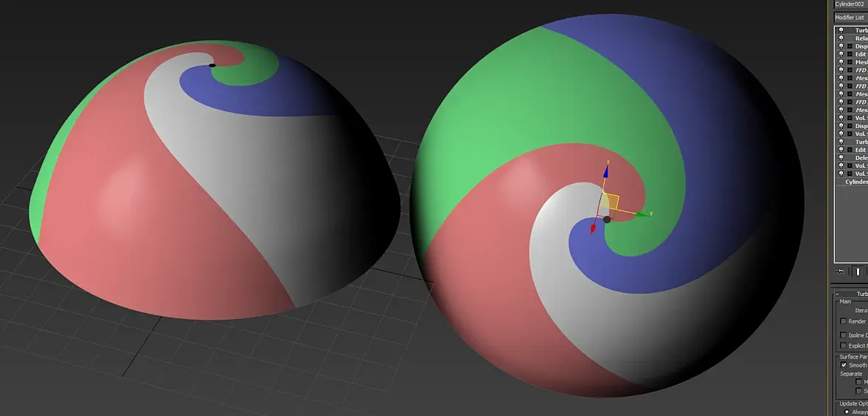
Task: Toggle the Show End Result icon
Action: 858,272
